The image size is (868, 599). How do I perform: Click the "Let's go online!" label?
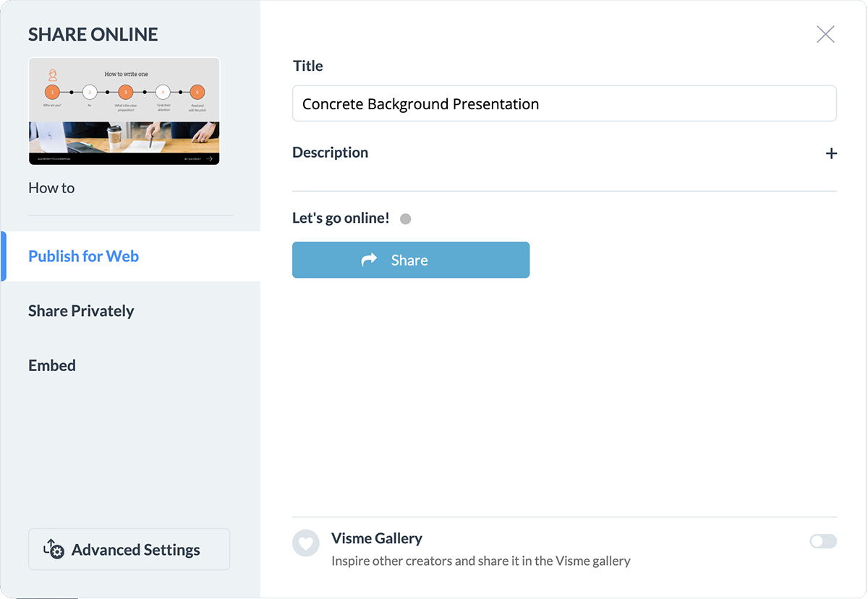click(341, 218)
